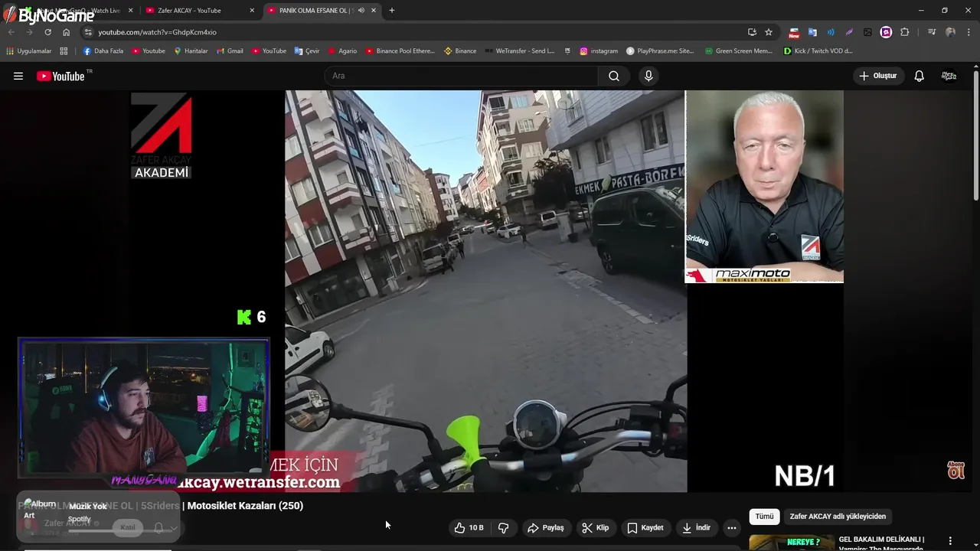Open new browser tab with plus icon
This screenshot has width=980, height=551.
(392, 11)
